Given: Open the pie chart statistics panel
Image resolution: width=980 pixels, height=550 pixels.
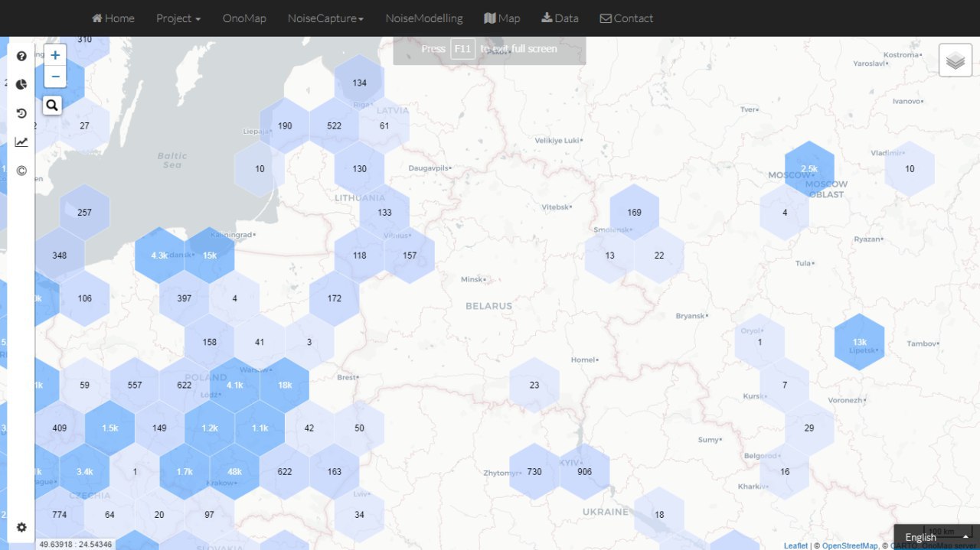Looking at the screenshot, I should [x=21, y=84].
